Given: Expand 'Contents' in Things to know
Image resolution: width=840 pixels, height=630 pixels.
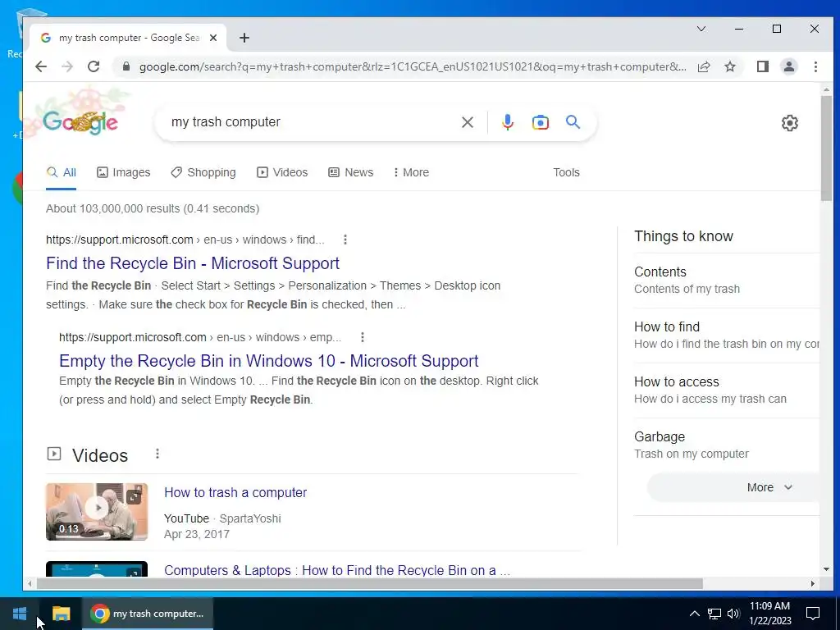Looking at the screenshot, I should [x=727, y=281].
